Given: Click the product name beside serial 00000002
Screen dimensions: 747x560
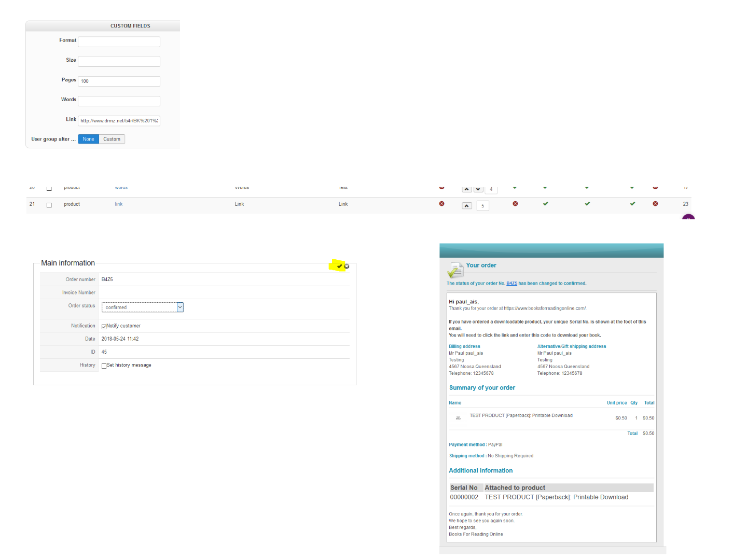Looking at the screenshot, I should [556, 497].
